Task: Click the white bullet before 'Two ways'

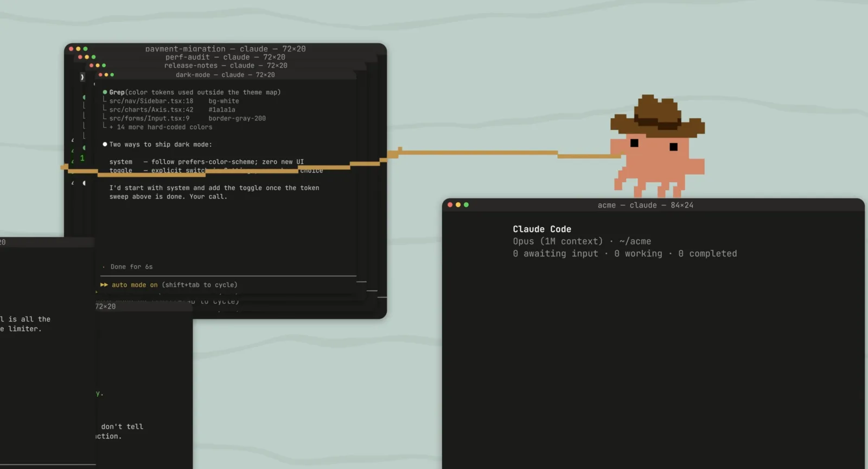Action: [x=105, y=144]
